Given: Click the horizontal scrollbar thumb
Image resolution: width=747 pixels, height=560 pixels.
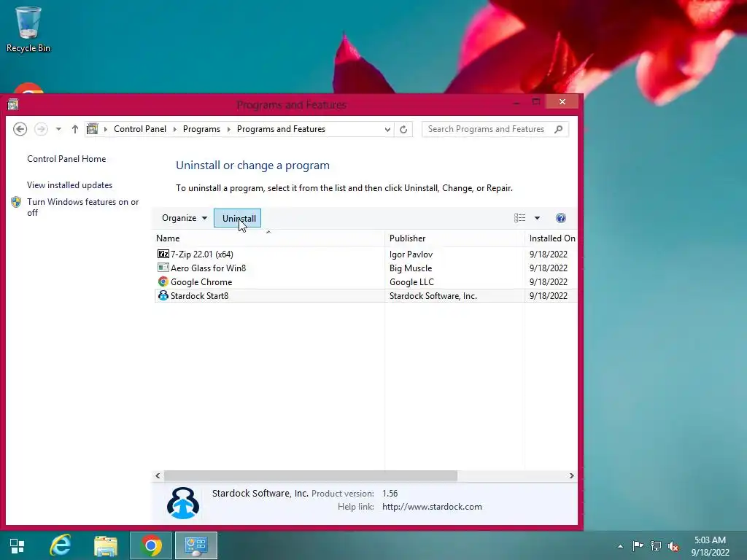Looking at the screenshot, I should pyautogui.click(x=311, y=475).
